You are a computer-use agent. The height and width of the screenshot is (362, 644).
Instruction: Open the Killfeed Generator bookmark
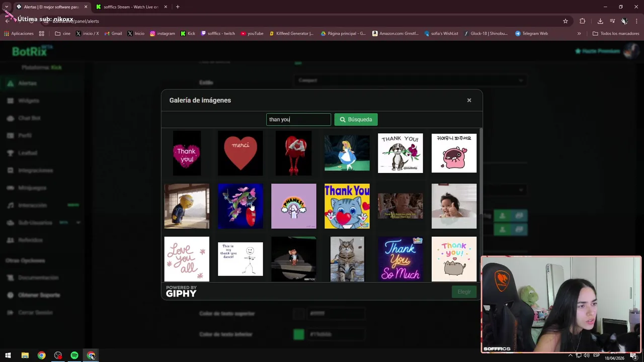click(x=291, y=34)
